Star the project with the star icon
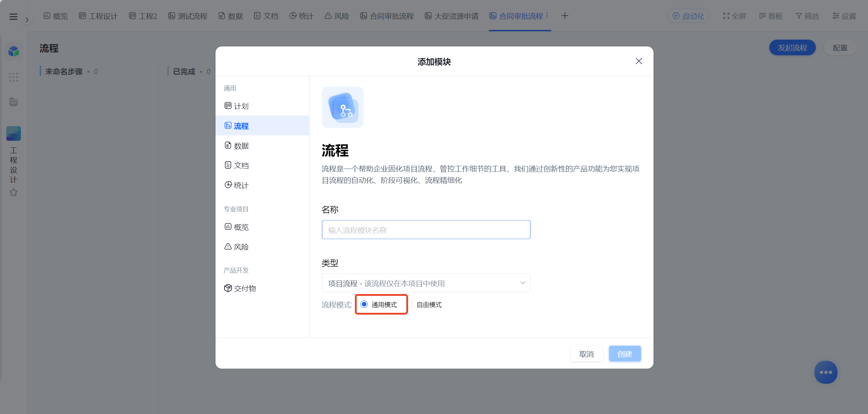Screen dimensions: 868x414 point(14,192)
